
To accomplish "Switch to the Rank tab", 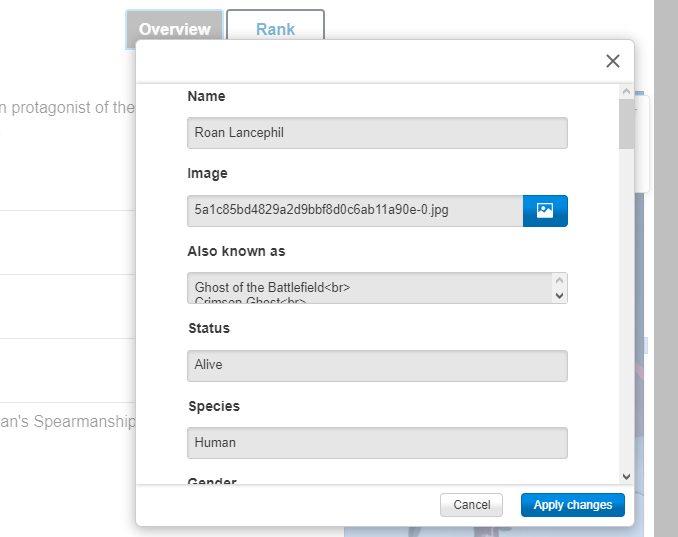I will [x=275, y=26].
